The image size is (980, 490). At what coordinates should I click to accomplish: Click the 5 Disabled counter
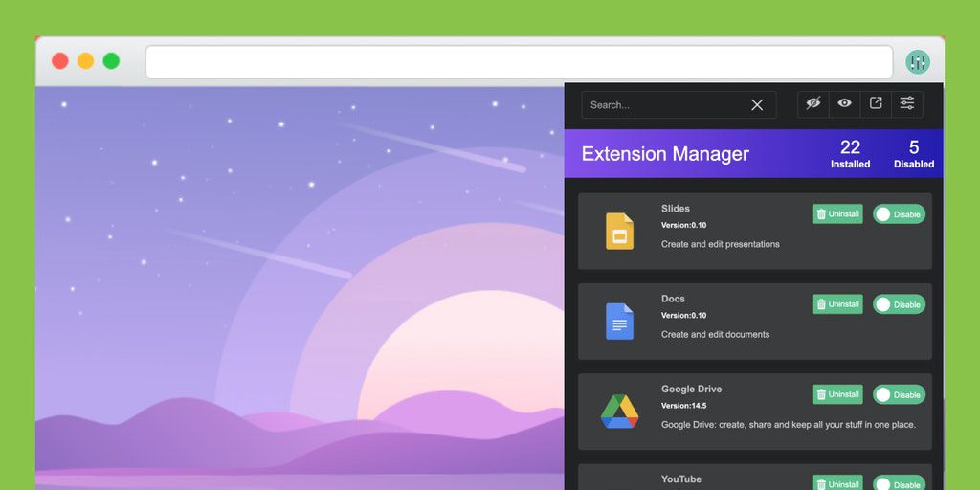point(914,154)
